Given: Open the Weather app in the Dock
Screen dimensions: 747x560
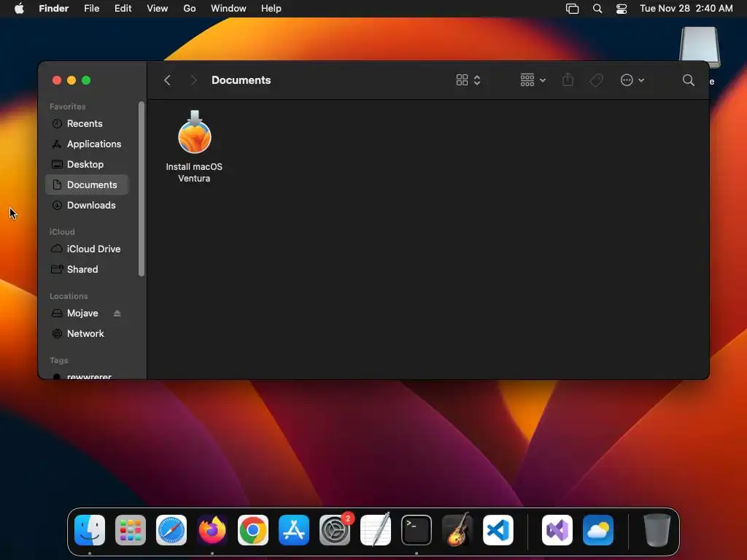Looking at the screenshot, I should pos(598,530).
